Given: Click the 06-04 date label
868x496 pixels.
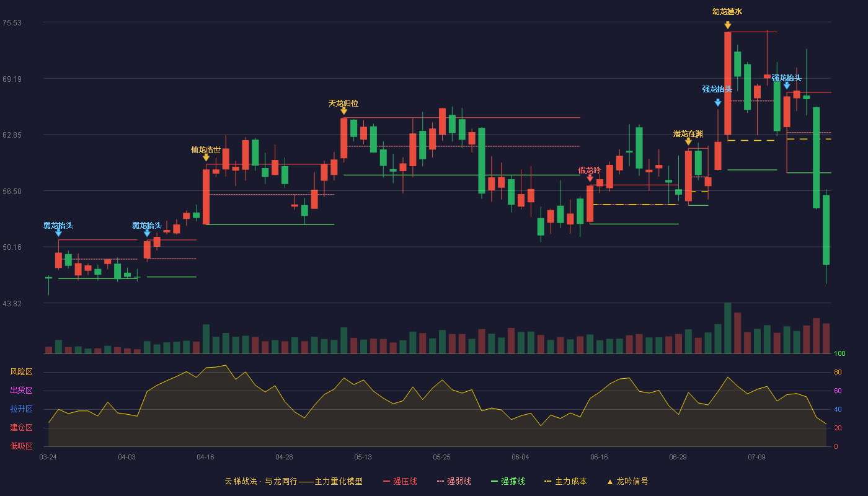Looking at the screenshot, I should click(520, 457).
